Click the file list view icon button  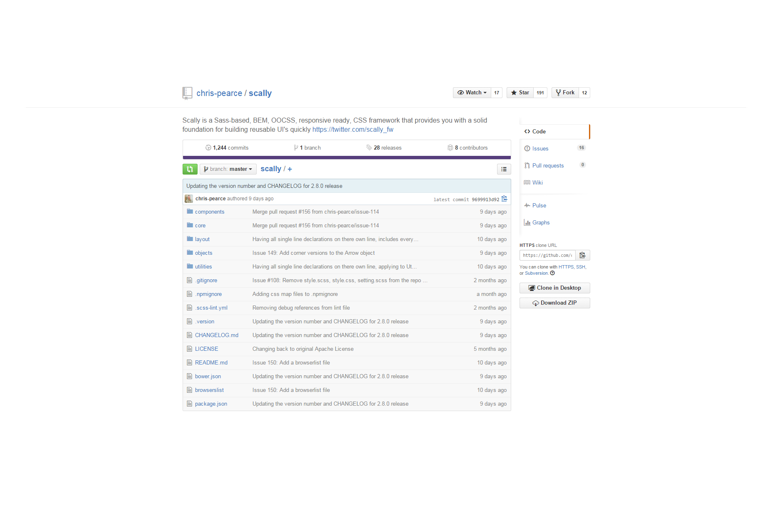pyautogui.click(x=504, y=169)
